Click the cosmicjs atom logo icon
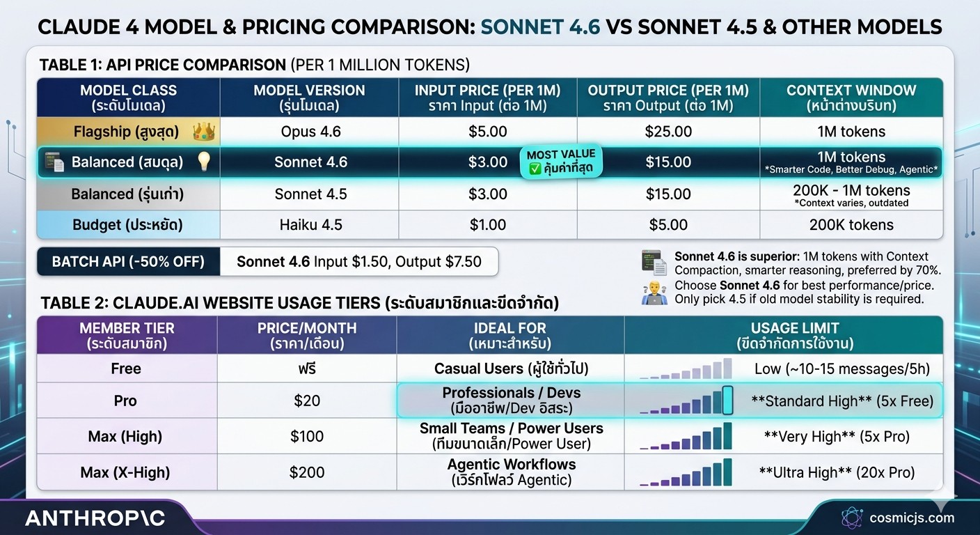This screenshot has height=535, width=980. pos(852,518)
